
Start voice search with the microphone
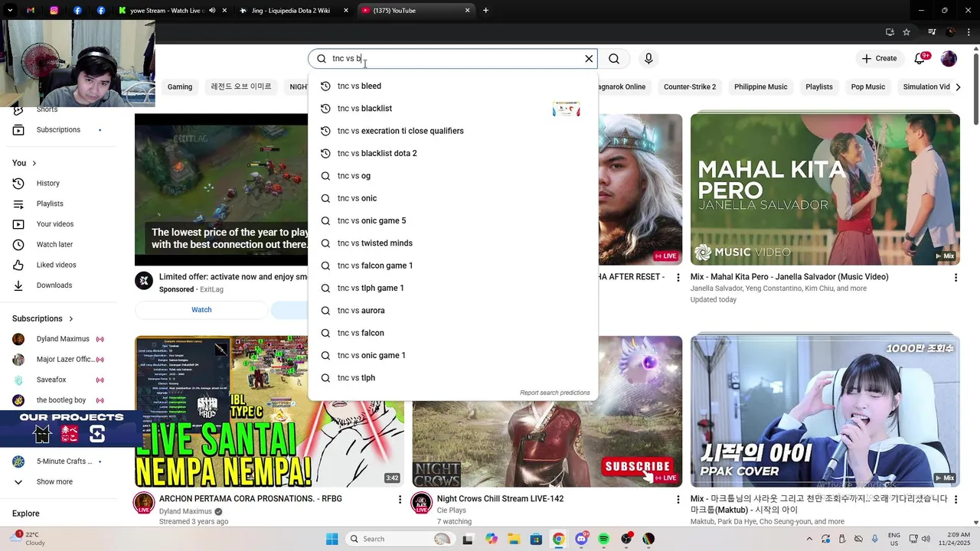[648, 59]
